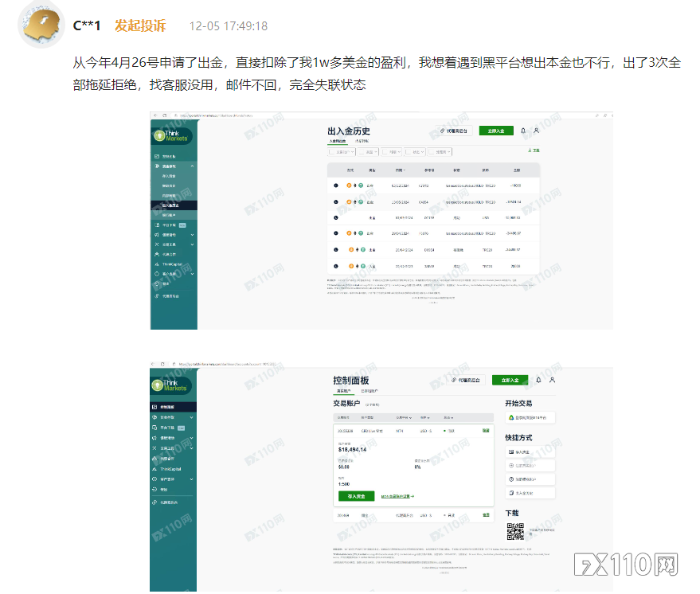Click the 发起投诉 link
This screenshot has height=594, width=700.
[x=140, y=26]
